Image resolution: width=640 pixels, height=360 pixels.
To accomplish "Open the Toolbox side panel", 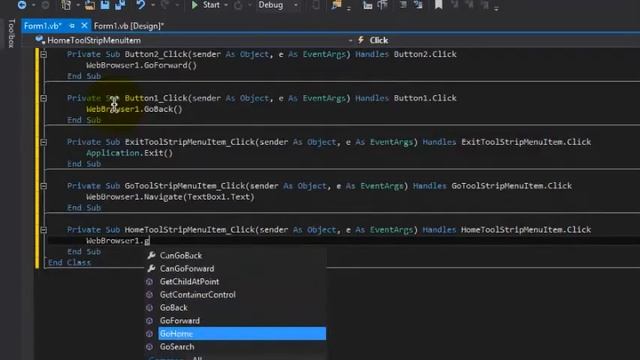I will pos(11,33).
